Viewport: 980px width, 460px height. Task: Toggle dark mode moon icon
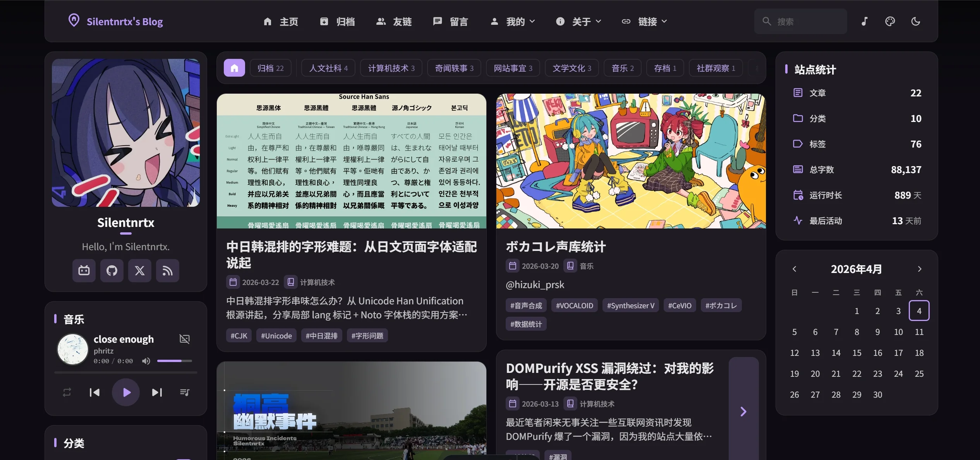915,21
